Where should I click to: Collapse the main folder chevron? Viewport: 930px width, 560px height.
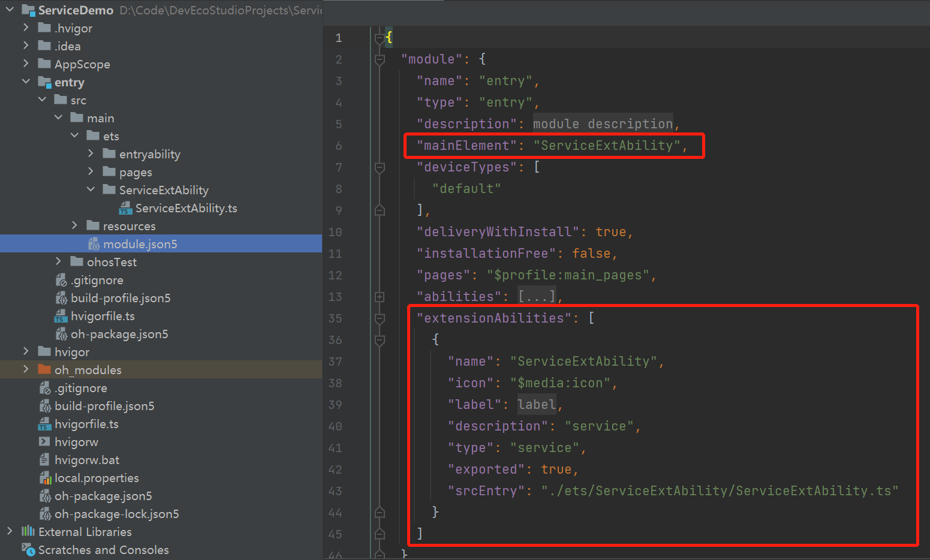(x=58, y=118)
